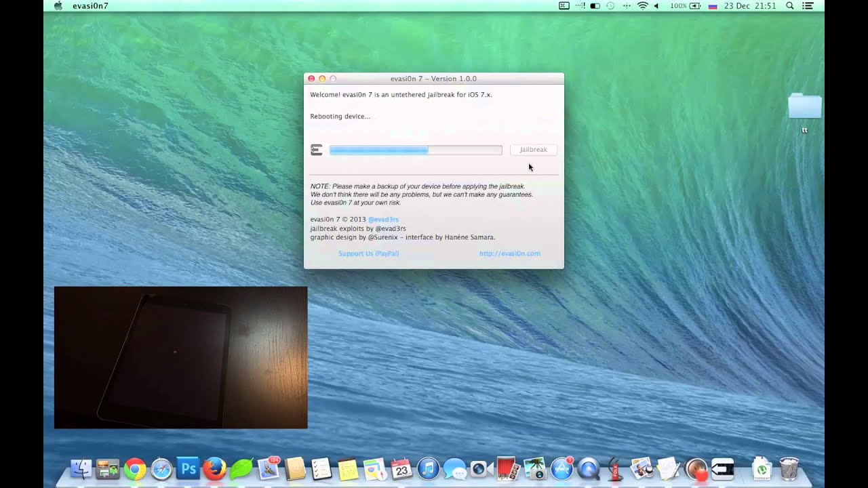868x488 pixels.
Task: Launch Google Chrome from the Dock
Action: pos(135,469)
